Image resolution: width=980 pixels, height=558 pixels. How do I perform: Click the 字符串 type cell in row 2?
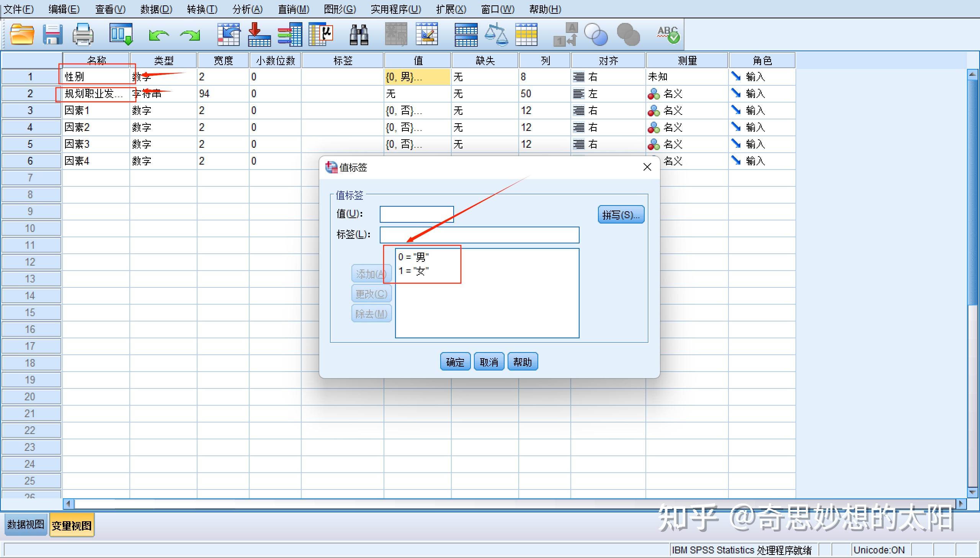point(163,93)
